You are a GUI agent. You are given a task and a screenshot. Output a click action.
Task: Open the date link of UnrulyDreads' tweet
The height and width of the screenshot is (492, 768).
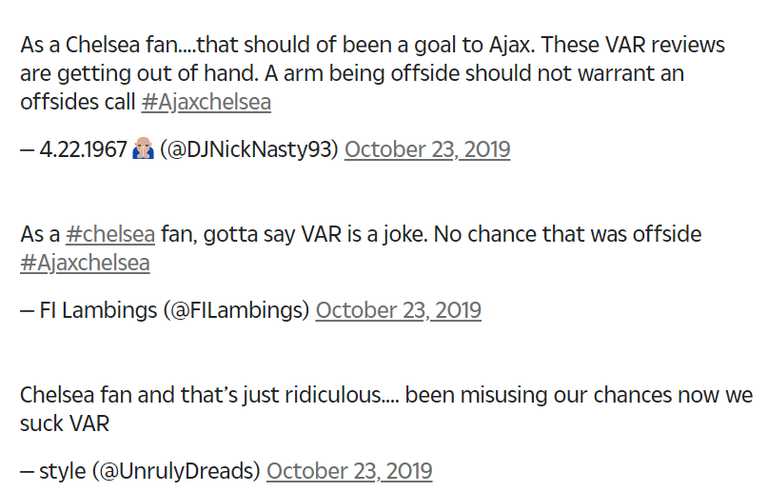tap(349, 471)
